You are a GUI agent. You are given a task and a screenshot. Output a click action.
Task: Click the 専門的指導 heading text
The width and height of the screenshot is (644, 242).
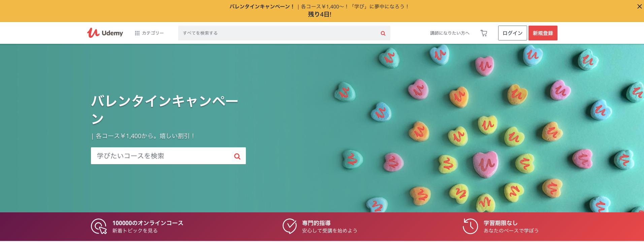pyautogui.click(x=316, y=223)
